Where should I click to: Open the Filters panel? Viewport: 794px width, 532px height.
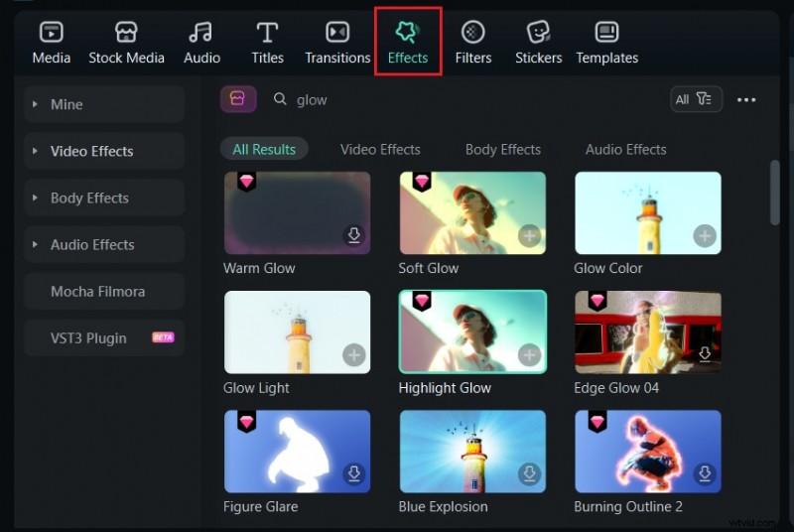tap(473, 44)
